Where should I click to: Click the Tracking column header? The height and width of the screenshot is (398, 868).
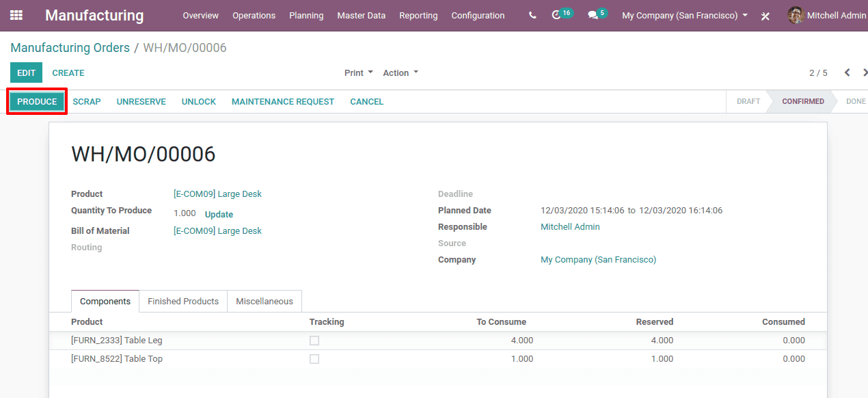[327, 322]
